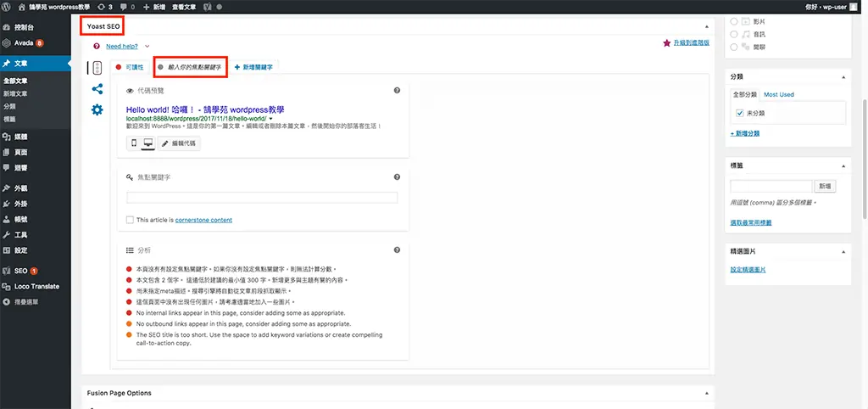Click 升級到進階版 upgrade link
Image resolution: width=868 pixels, height=409 pixels.
click(692, 42)
